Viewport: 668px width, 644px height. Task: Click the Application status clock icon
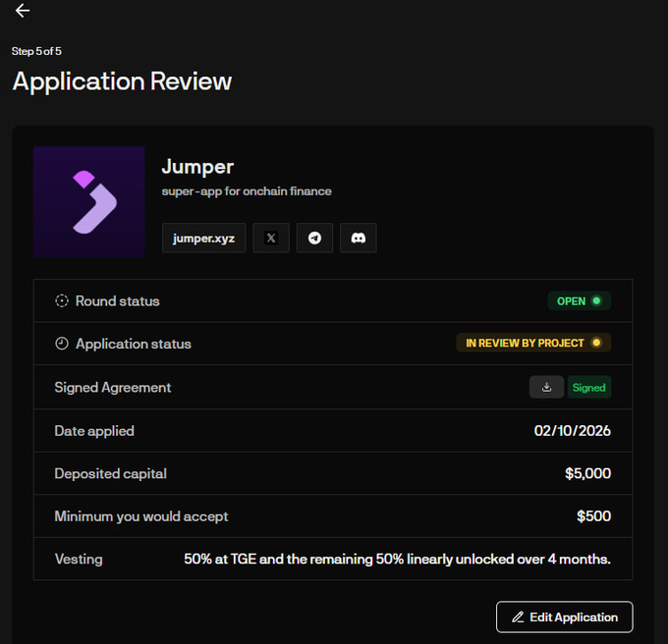[x=62, y=344]
